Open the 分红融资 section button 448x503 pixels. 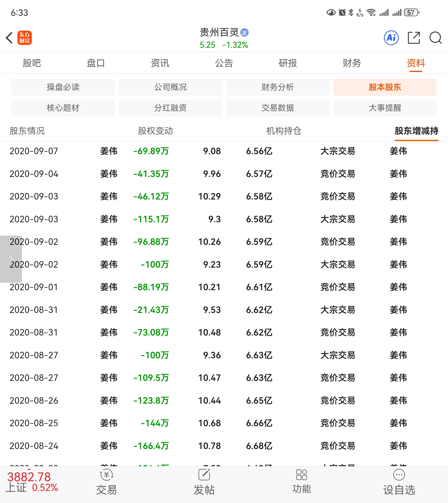tap(170, 108)
